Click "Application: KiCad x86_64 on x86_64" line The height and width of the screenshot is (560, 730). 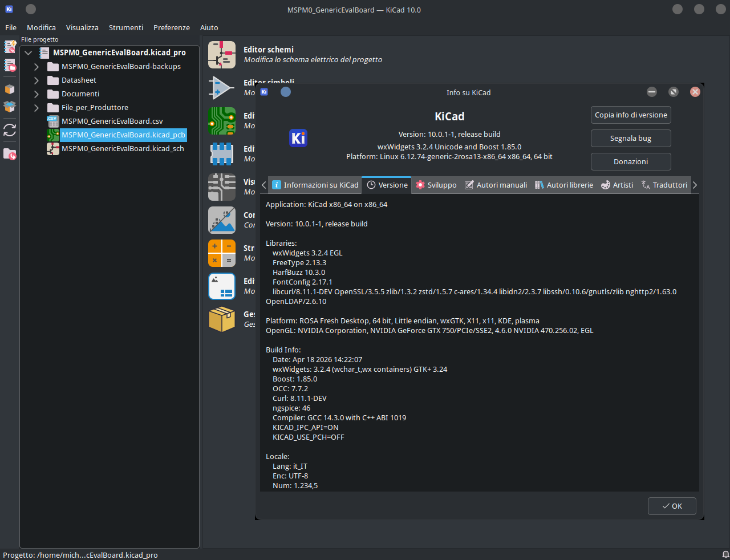[x=326, y=204]
